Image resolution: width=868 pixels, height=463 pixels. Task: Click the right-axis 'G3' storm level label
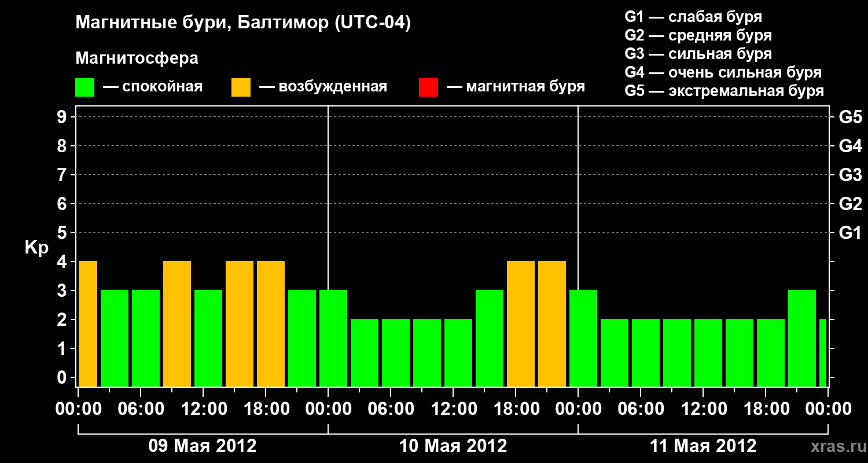850,175
